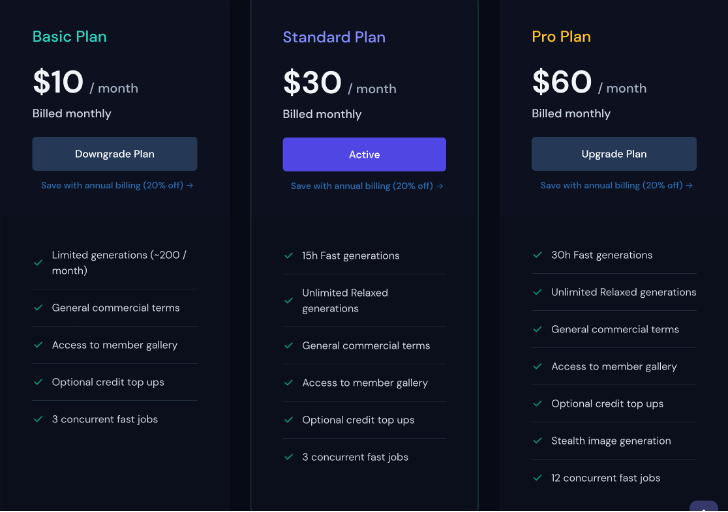Image resolution: width=728 pixels, height=512 pixels.
Task: Click checkmark by Basic Plan's Optional credit top ups
Action: pos(38,382)
